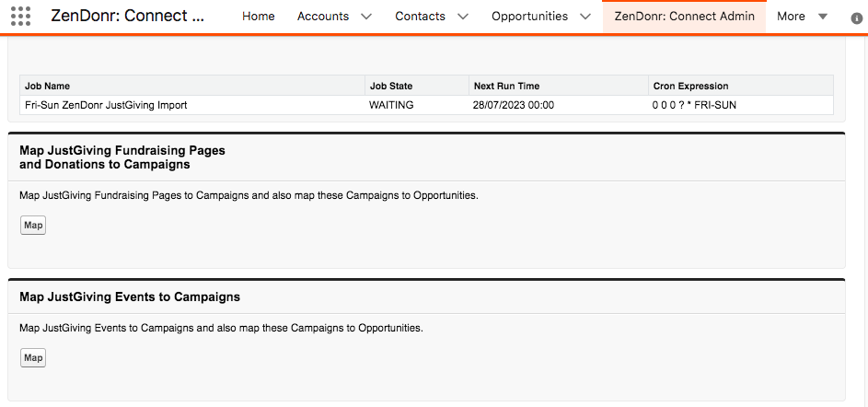Click the Job Name column header

pos(192,86)
